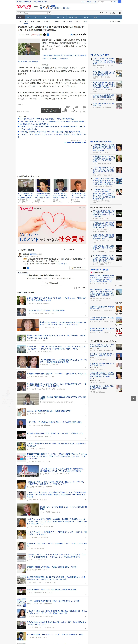Open ranking item 富山空港の無料駐車場
Screen dimensions: 138x644
coord(104,85)
